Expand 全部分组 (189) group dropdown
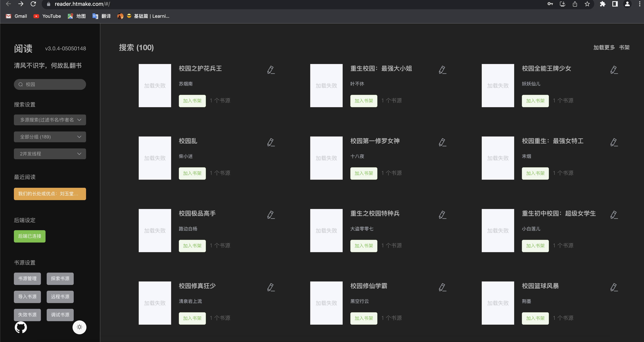This screenshot has width=644, height=342. click(x=50, y=137)
